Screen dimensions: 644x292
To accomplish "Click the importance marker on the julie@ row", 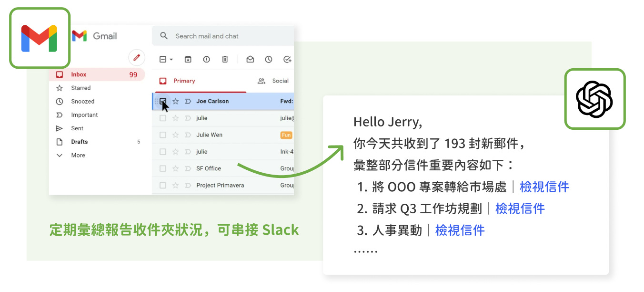I will point(188,118).
